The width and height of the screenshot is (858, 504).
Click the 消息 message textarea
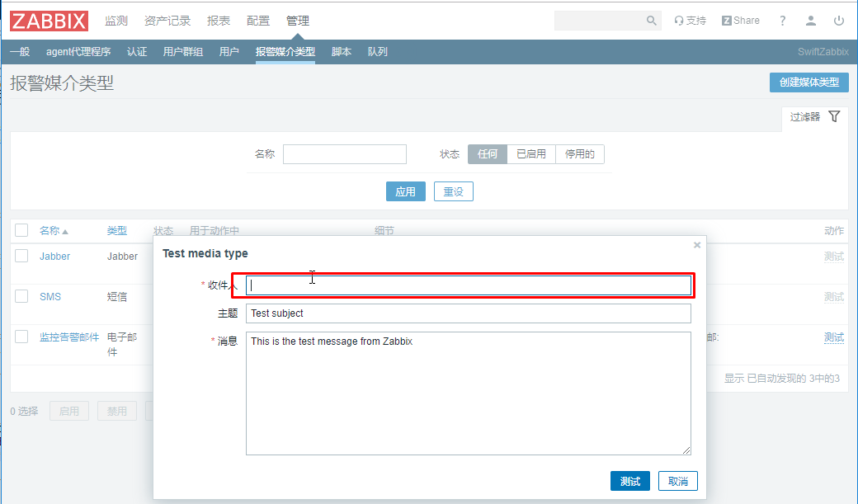click(469, 393)
